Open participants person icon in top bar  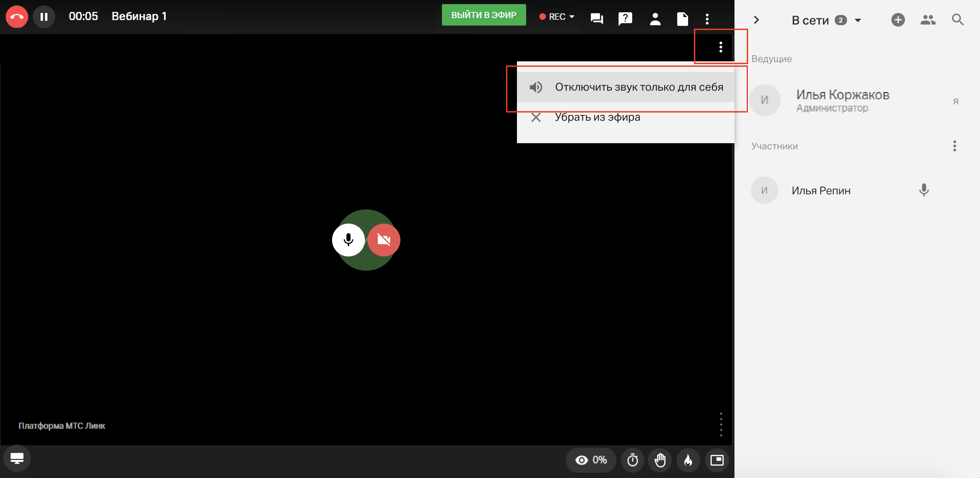click(655, 19)
